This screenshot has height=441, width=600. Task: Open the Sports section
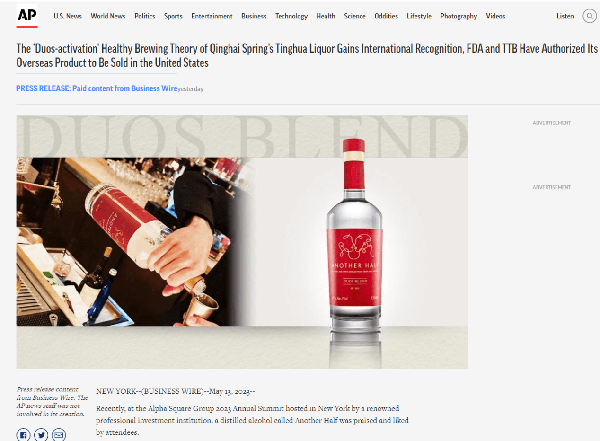[x=173, y=16]
